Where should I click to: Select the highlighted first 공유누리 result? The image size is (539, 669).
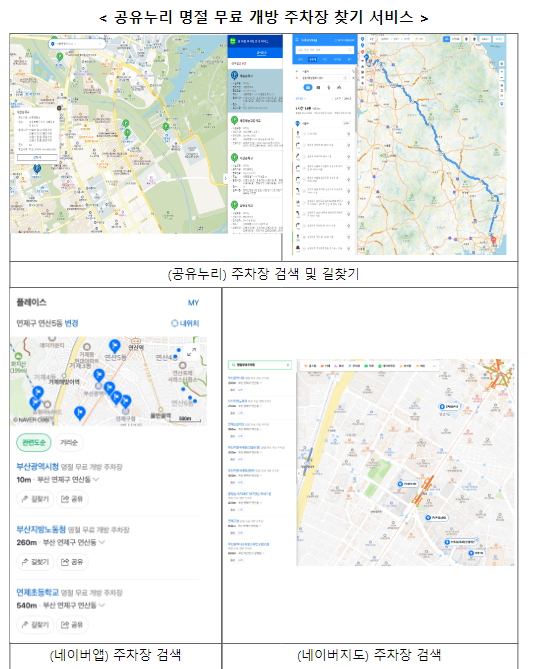[x=255, y=91]
